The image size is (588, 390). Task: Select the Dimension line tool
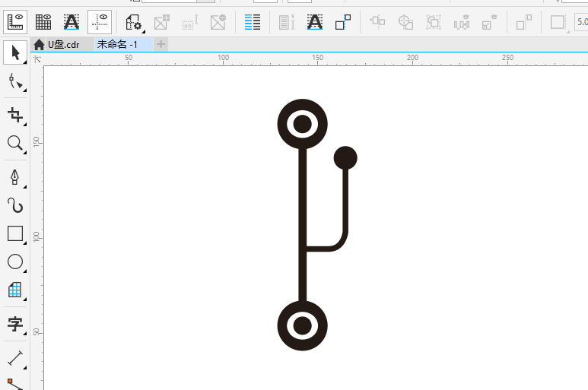tap(15, 358)
